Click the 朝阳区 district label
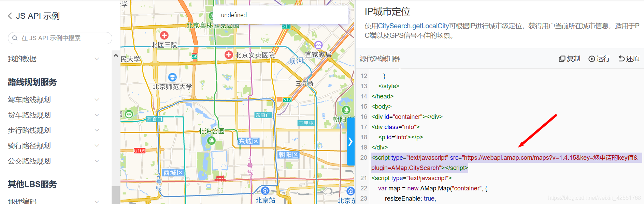Screen dimensions: 644x204 pyautogui.click(x=288, y=155)
